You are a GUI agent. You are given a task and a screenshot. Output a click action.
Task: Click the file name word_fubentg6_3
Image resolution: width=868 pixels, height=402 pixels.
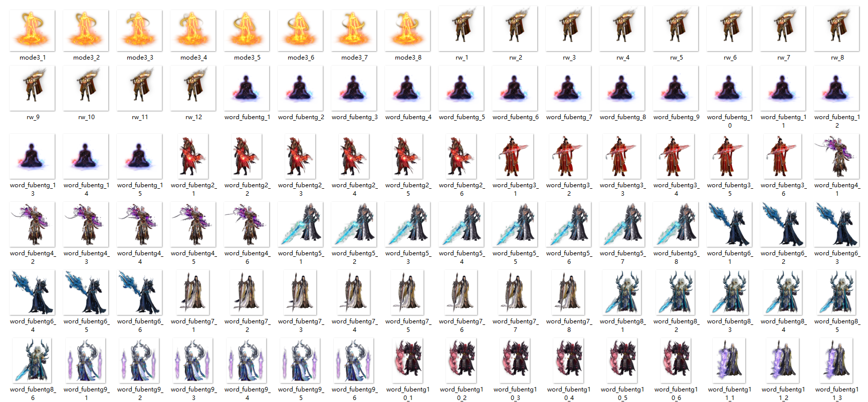click(837, 257)
